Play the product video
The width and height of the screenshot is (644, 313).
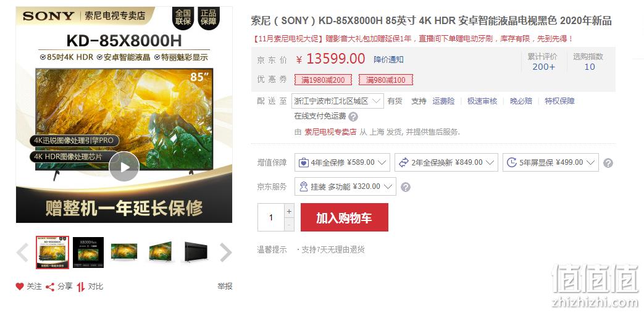124,167
